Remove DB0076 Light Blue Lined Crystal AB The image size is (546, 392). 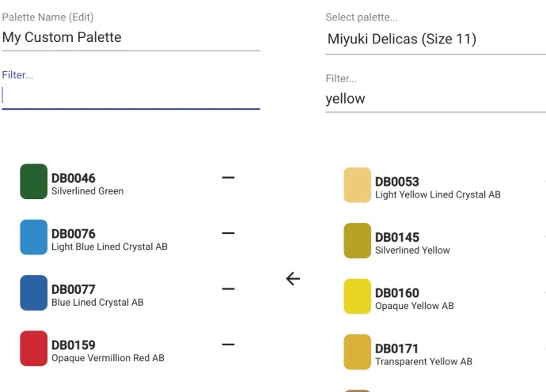[x=228, y=233]
